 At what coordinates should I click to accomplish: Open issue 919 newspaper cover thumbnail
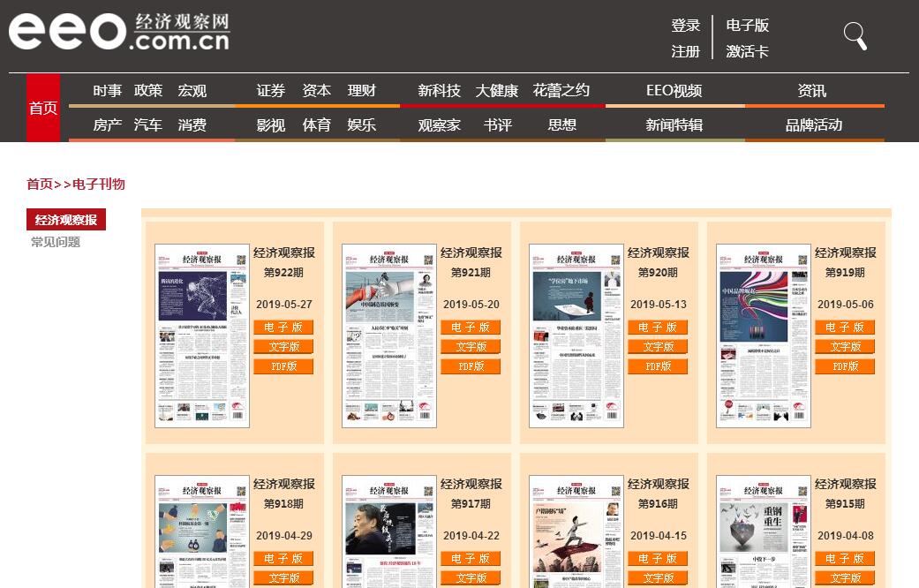tap(764, 335)
